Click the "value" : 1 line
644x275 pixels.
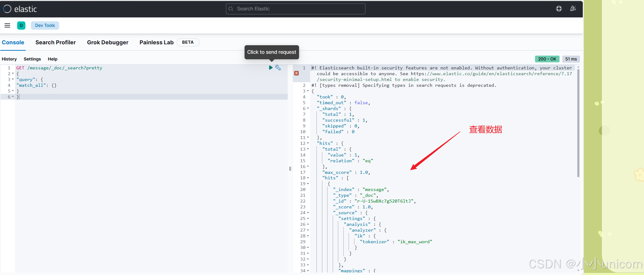(x=343, y=155)
